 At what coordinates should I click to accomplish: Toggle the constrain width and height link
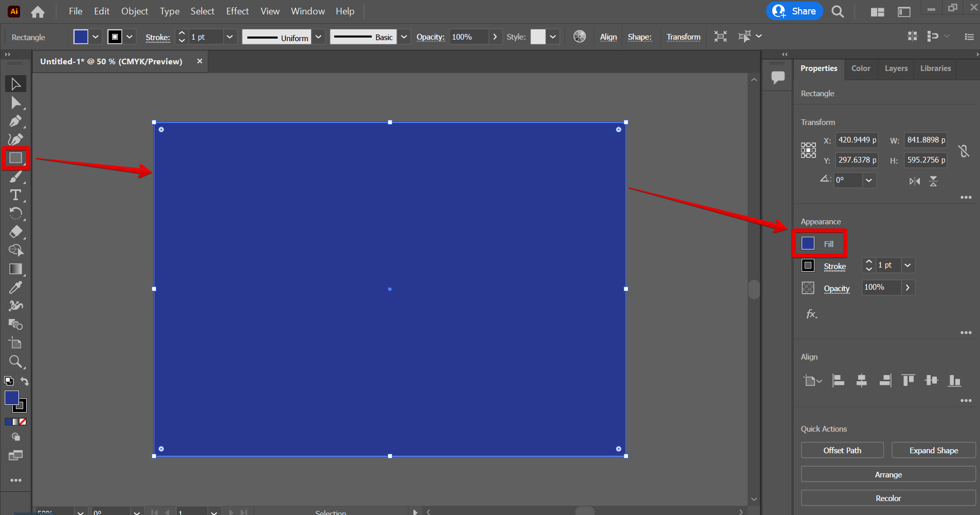964,150
